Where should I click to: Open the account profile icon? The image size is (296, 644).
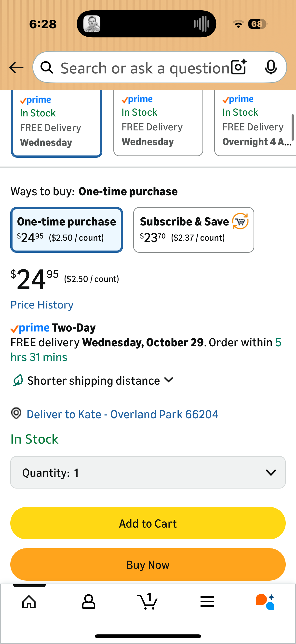click(88, 602)
